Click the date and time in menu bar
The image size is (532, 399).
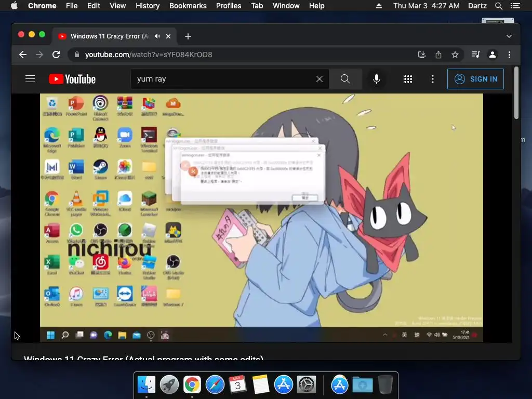pos(427,6)
